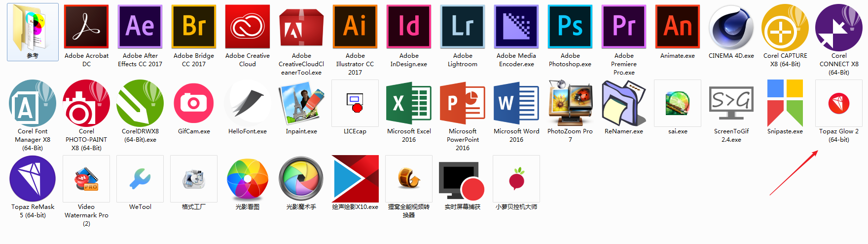Select the PhotoZoom Pro 7 icon

(x=570, y=103)
